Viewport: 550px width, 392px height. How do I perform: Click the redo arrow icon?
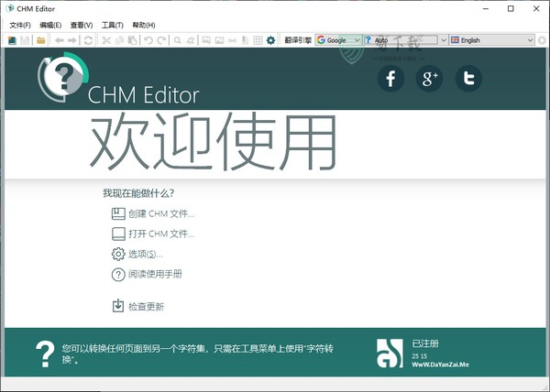(x=161, y=40)
